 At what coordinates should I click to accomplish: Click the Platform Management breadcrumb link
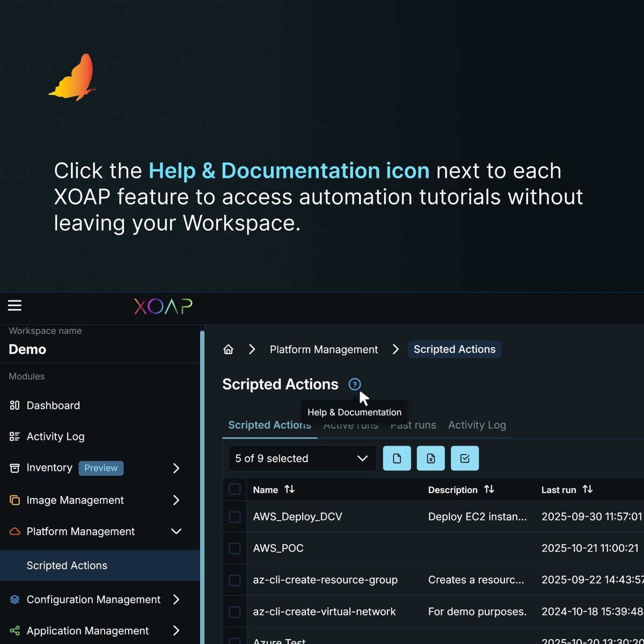coord(324,349)
